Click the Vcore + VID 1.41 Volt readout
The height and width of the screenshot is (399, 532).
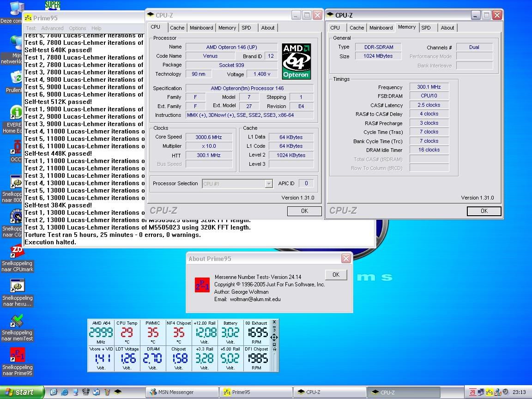click(101, 359)
